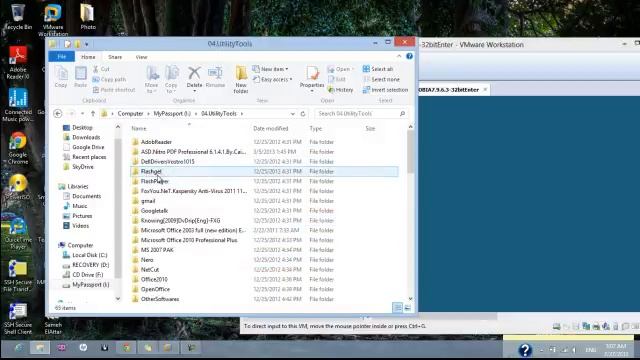640x360 pixels.
Task: Go back with navigation arrow
Action: [x=58, y=113]
